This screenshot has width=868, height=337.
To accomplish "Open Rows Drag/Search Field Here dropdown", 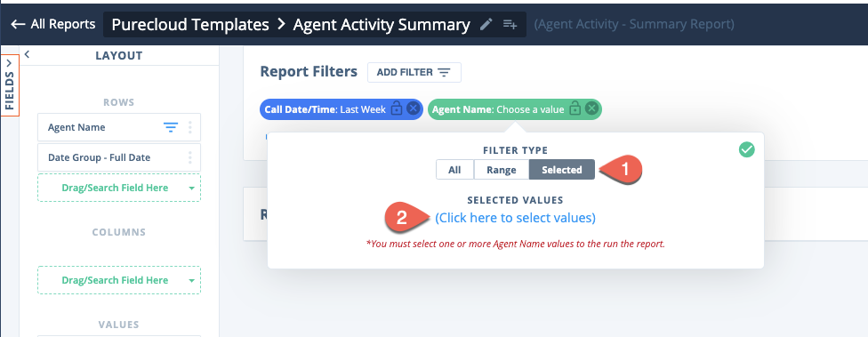I will pyautogui.click(x=119, y=188).
